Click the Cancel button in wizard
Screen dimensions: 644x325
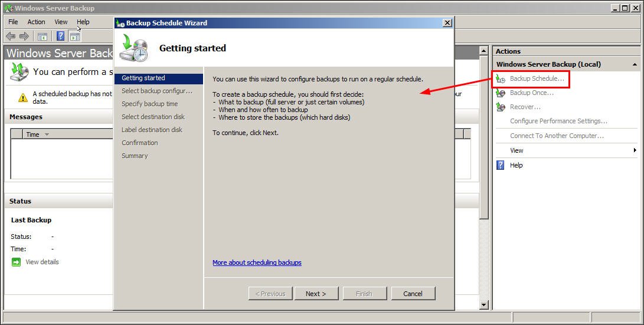[413, 293]
